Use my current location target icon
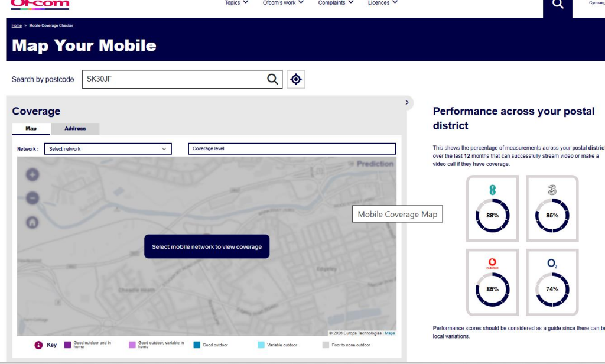This screenshot has height=364, width=605. (x=296, y=79)
